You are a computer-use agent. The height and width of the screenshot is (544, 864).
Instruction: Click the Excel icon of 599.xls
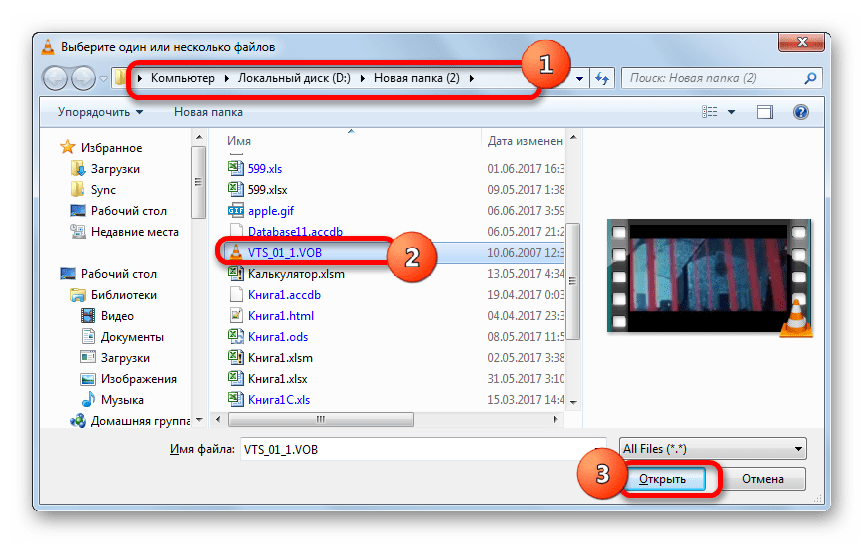pyautogui.click(x=236, y=168)
